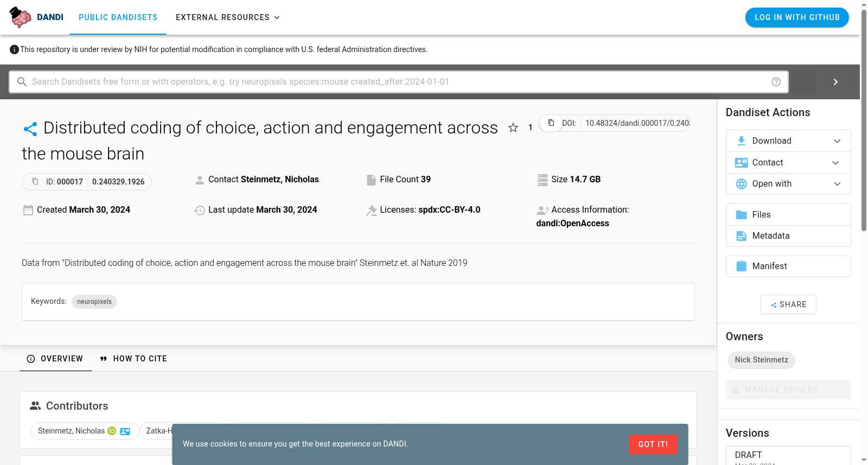The height and width of the screenshot is (465, 868).
Task: Click the info icon in NIH notice
Action: 15,50
